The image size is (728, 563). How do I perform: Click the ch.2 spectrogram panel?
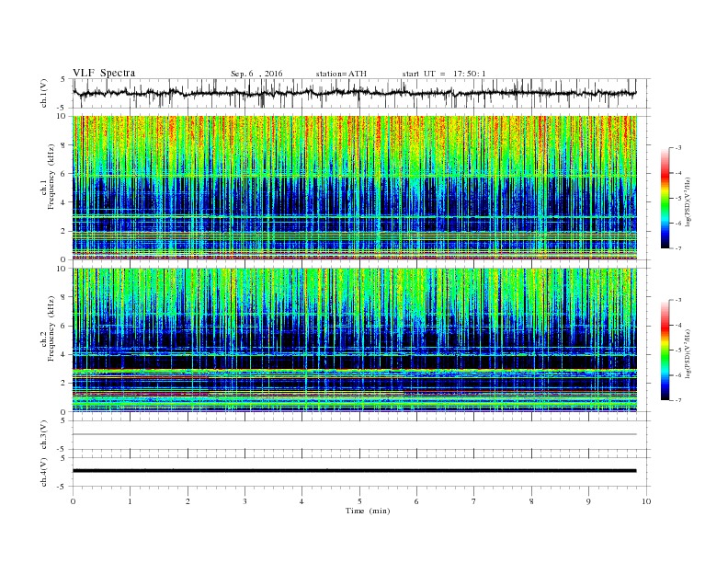click(x=355, y=339)
